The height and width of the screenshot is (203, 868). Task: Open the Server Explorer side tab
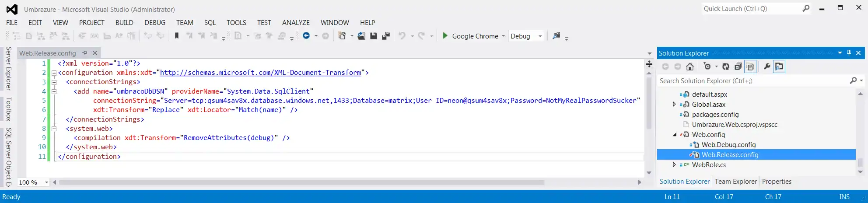(8, 69)
